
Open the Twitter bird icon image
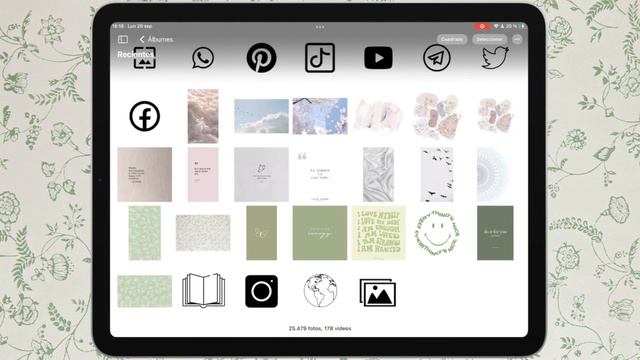(x=495, y=58)
